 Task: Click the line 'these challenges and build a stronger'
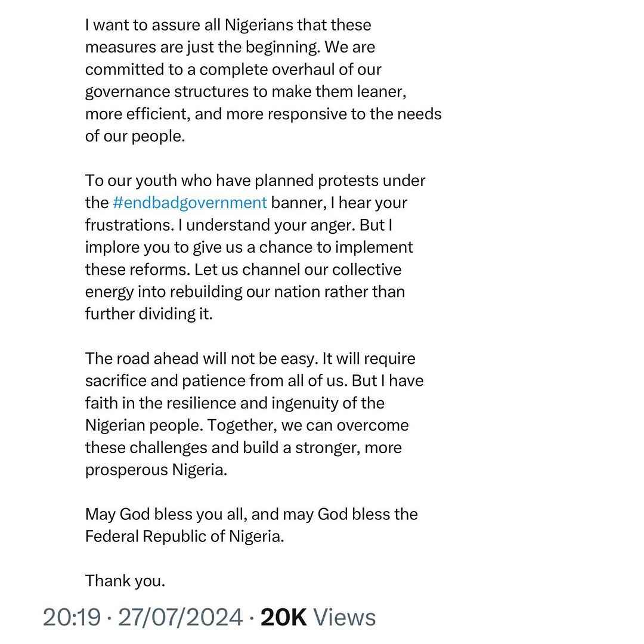tap(243, 448)
